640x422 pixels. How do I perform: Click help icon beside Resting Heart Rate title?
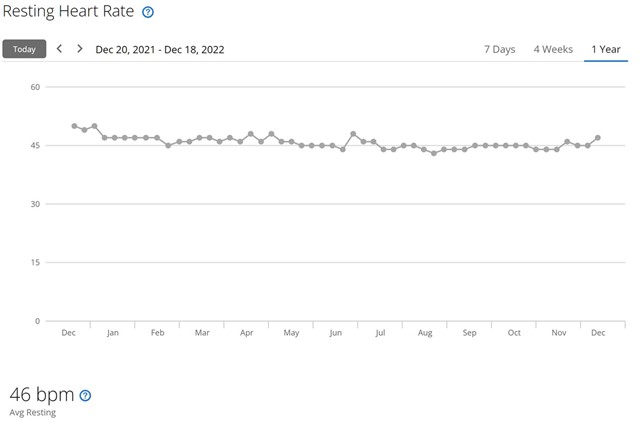[x=148, y=12]
